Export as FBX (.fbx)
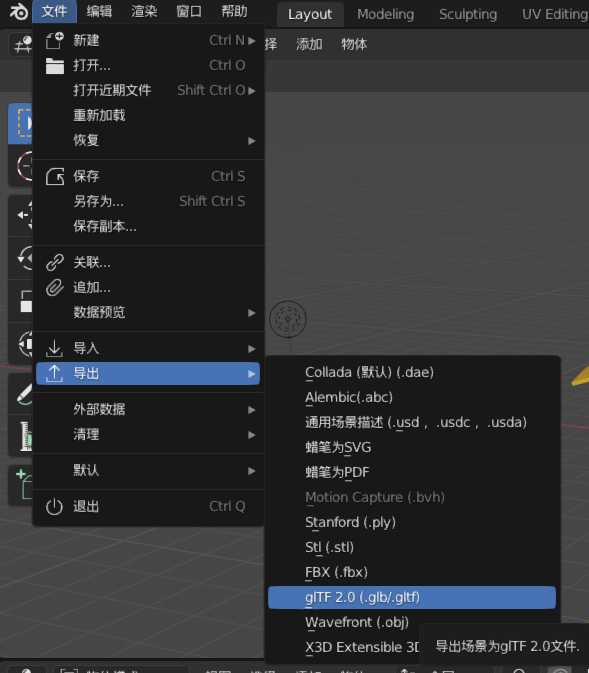Viewport: 589px width, 673px height. click(412, 572)
